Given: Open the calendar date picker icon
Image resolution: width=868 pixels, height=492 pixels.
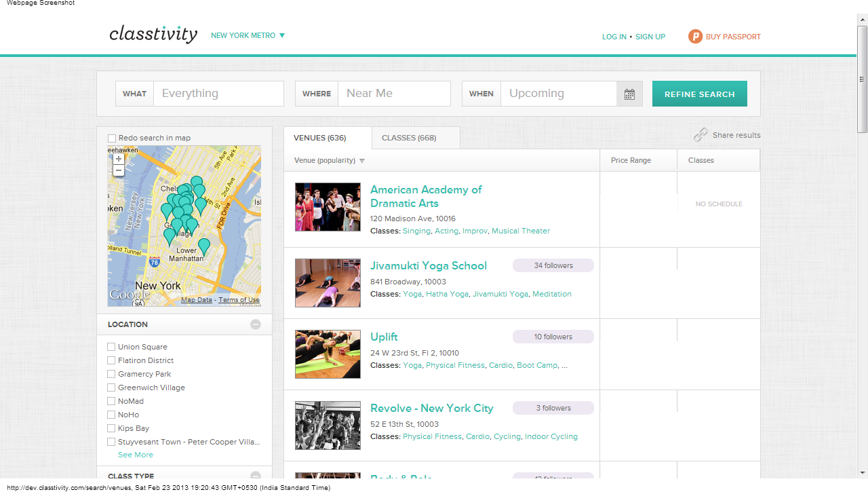Looking at the screenshot, I should [629, 94].
